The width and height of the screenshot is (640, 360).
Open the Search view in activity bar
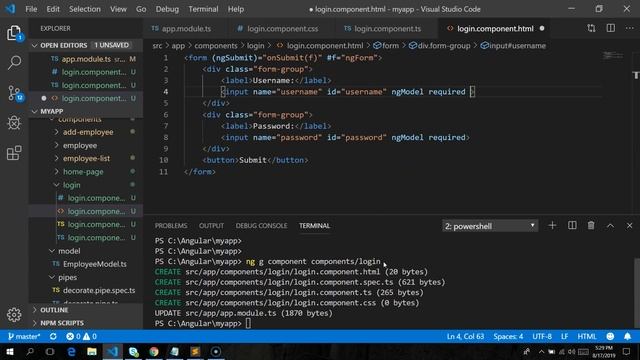coord(14,62)
